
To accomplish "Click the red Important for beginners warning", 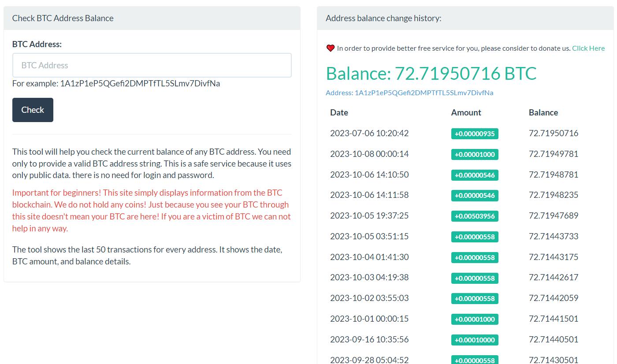I will coord(152,211).
